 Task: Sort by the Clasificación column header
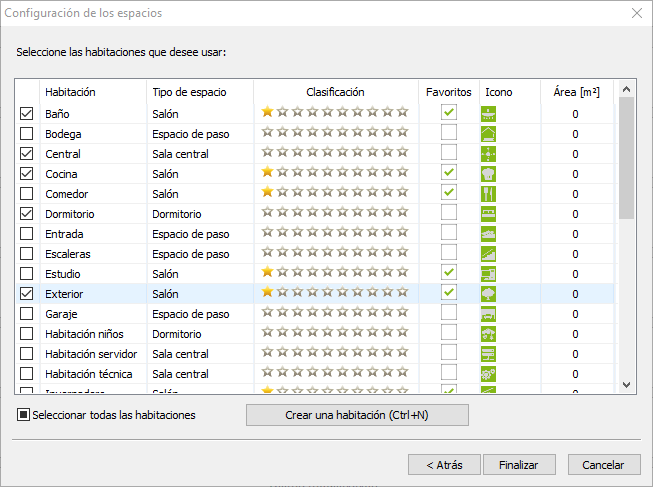tap(335, 92)
